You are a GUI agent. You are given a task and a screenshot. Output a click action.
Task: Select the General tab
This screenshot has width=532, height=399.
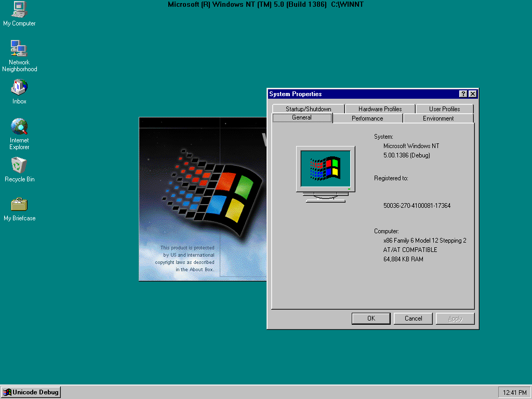click(x=302, y=117)
